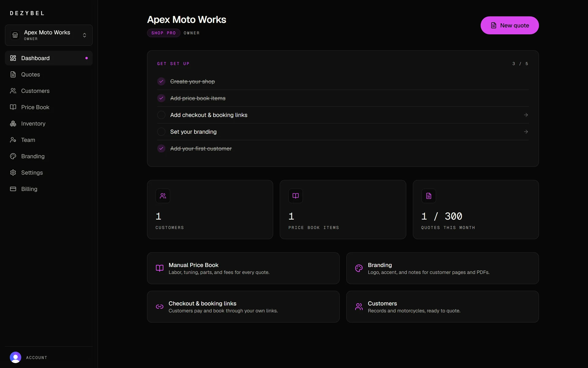Click the New quote document icon
The width and height of the screenshot is (588, 368).
tap(494, 25)
